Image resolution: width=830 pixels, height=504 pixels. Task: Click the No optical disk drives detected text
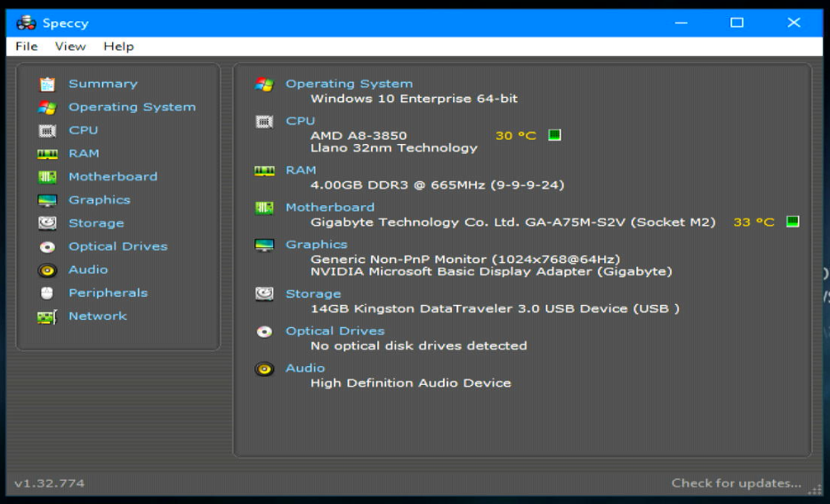[419, 346]
